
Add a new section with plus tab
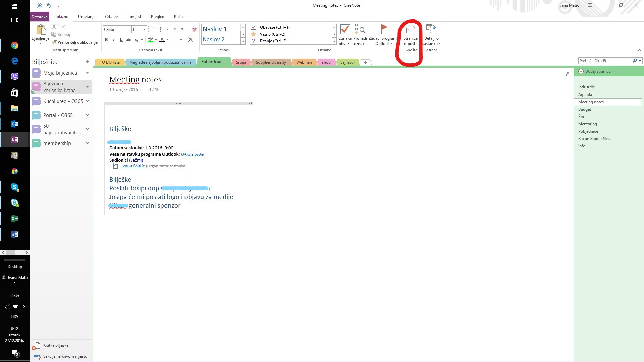(365, 62)
